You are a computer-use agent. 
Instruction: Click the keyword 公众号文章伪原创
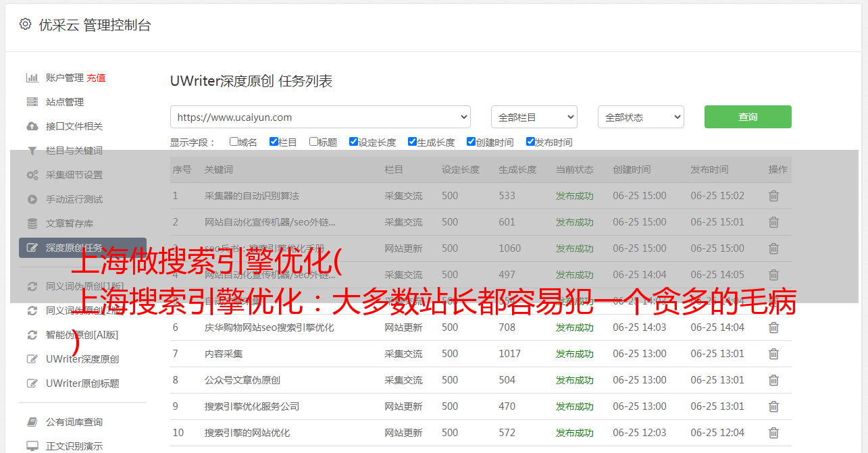click(x=242, y=380)
